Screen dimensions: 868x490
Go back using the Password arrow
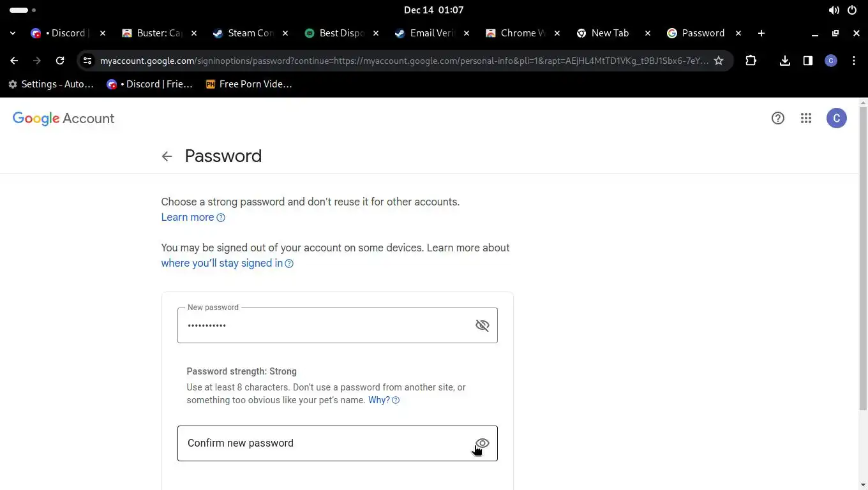(x=167, y=156)
